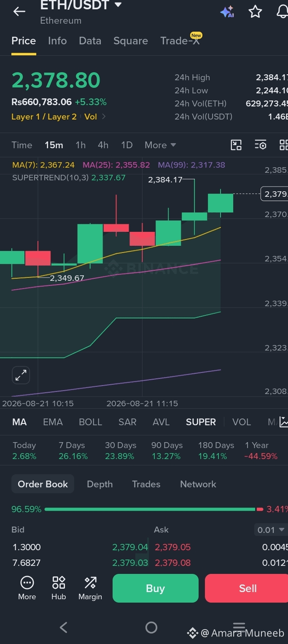Viewport: 288px width, 644px height.
Task: Add ETH/USDT to favorites star
Action: [255, 11]
